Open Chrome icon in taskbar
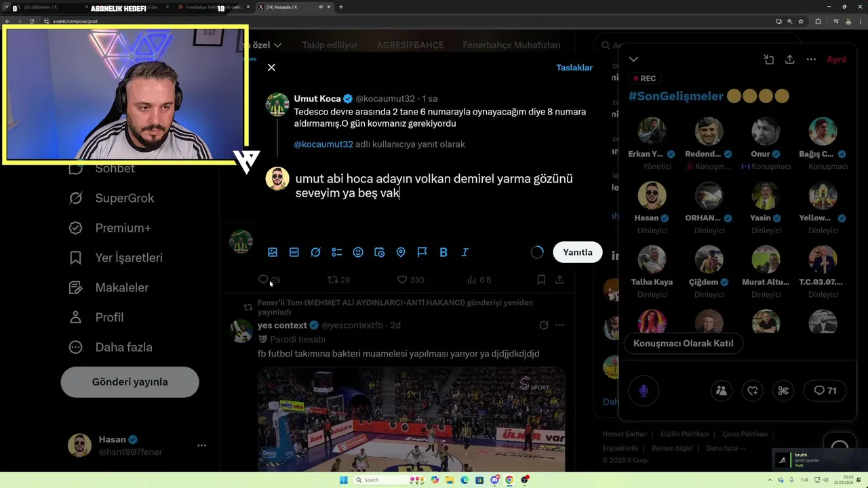Image resolution: width=868 pixels, height=488 pixels. 509,480
